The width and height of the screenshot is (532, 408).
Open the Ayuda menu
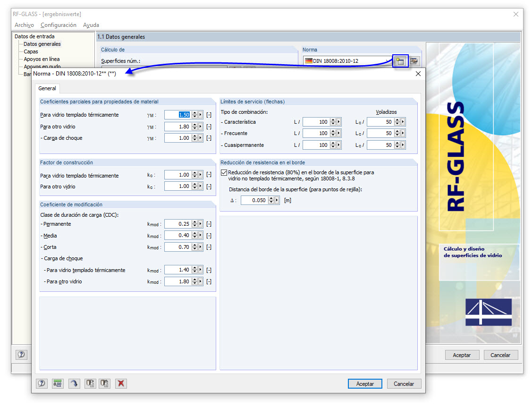click(x=91, y=25)
